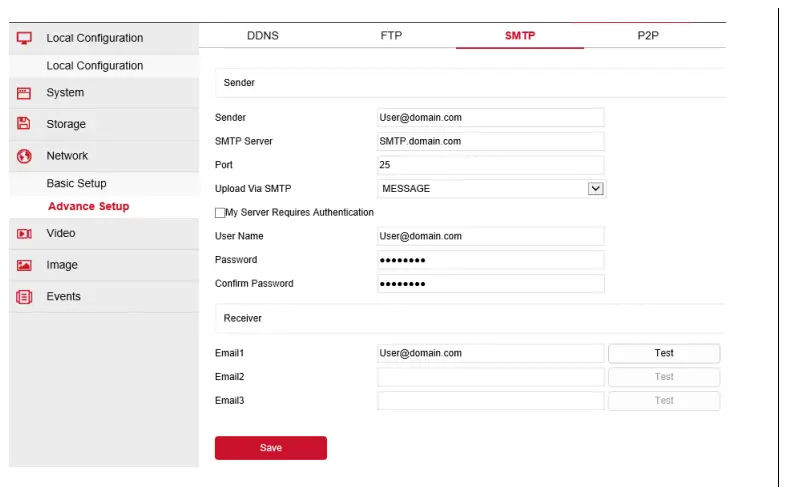Open the Upload Via SMTP dropdown
This screenshot has height=503, width=786.
coord(595,188)
